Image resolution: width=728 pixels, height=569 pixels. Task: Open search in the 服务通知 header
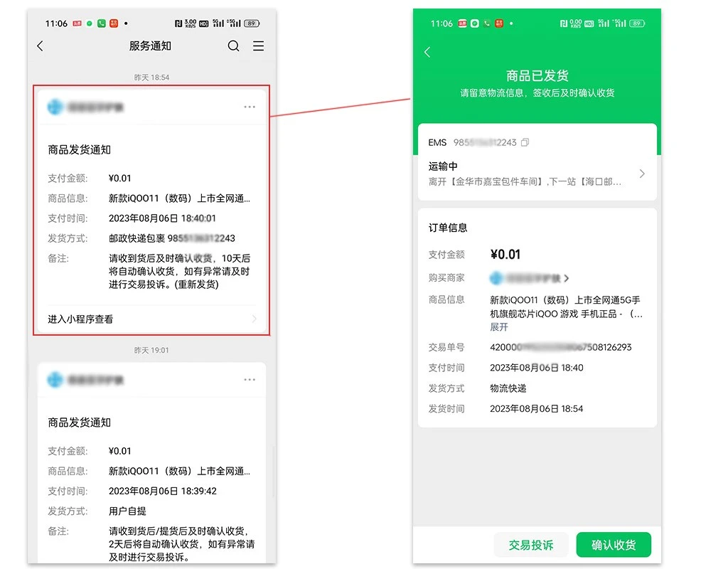click(x=233, y=46)
